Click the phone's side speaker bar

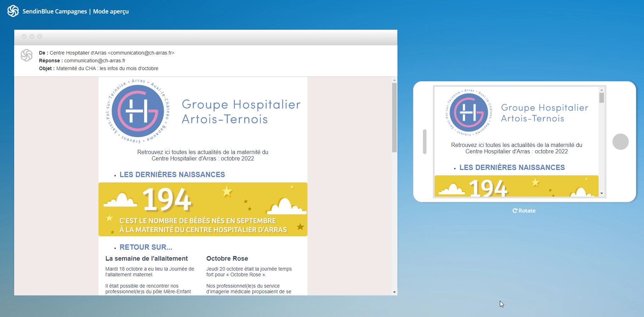[x=424, y=142]
